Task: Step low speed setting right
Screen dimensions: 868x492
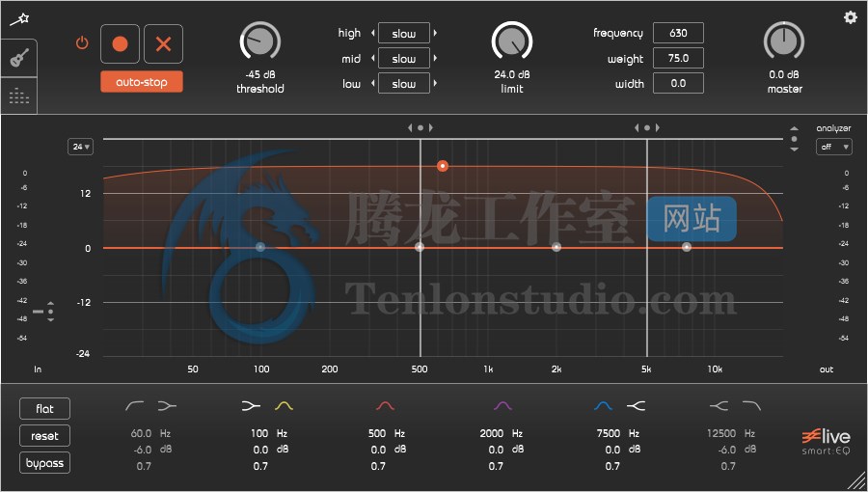Action: click(435, 84)
